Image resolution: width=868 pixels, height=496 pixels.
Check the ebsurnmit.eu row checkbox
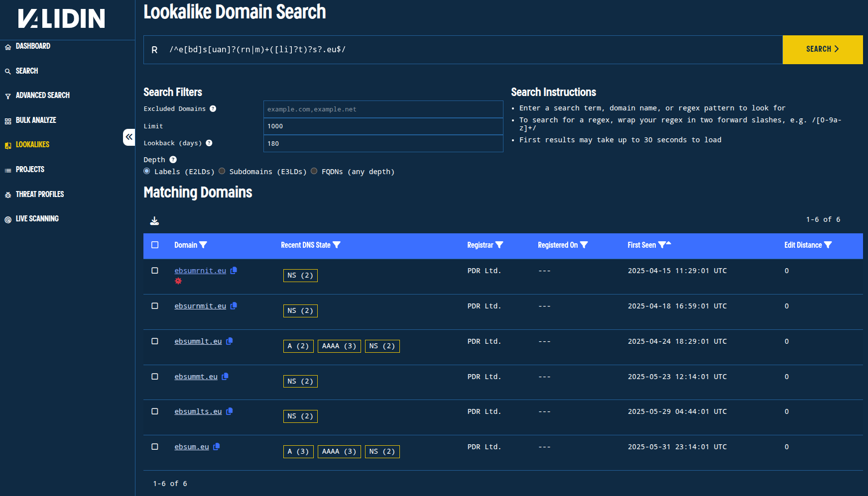pyautogui.click(x=155, y=306)
